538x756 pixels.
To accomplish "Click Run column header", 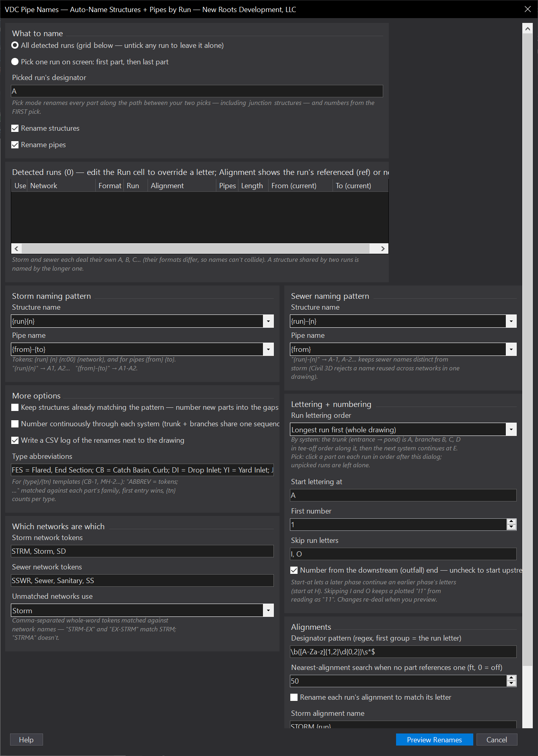I will [x=136, y=186].
